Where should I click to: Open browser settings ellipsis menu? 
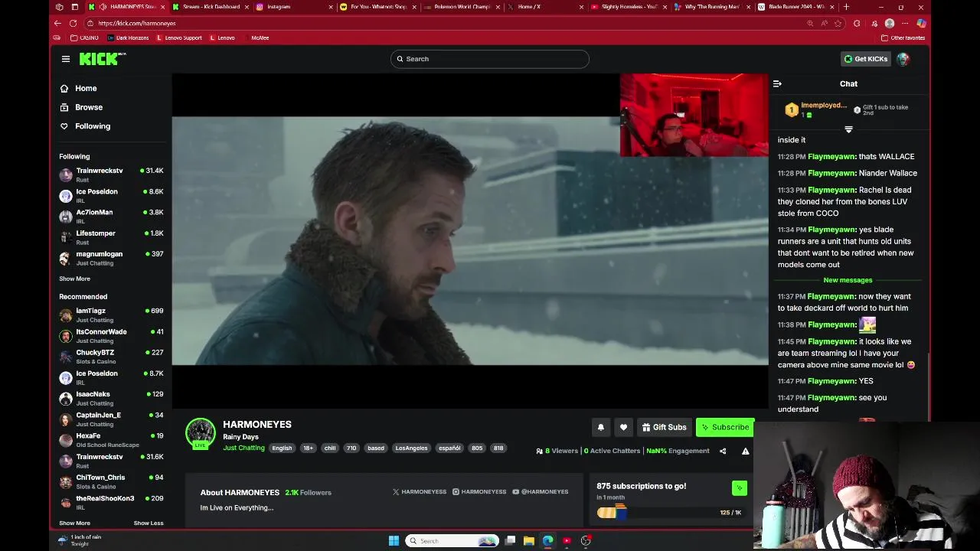pyautogui.click(x=905, y=23)
